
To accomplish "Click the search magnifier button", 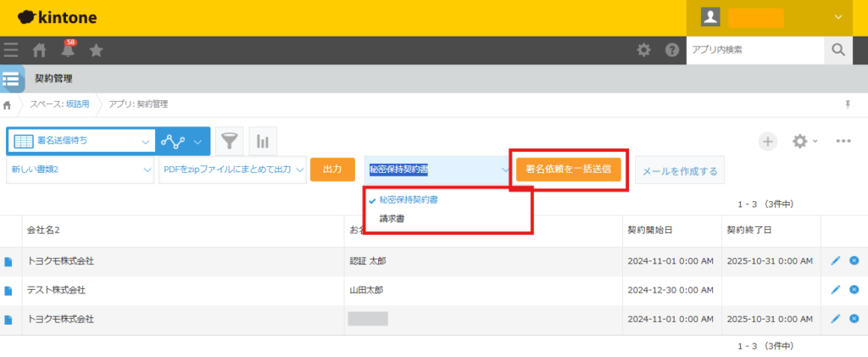I will pyautogui.click(x=838, y=50).
